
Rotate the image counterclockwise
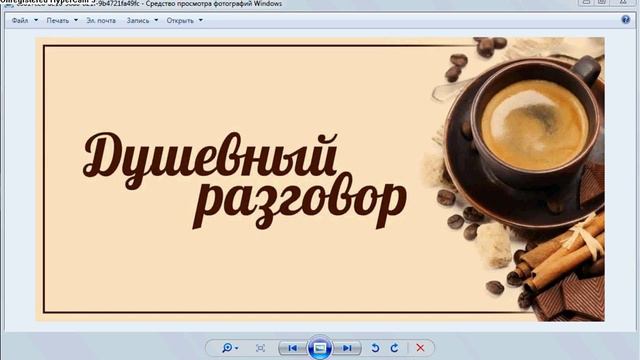click(x=375, y=348)
